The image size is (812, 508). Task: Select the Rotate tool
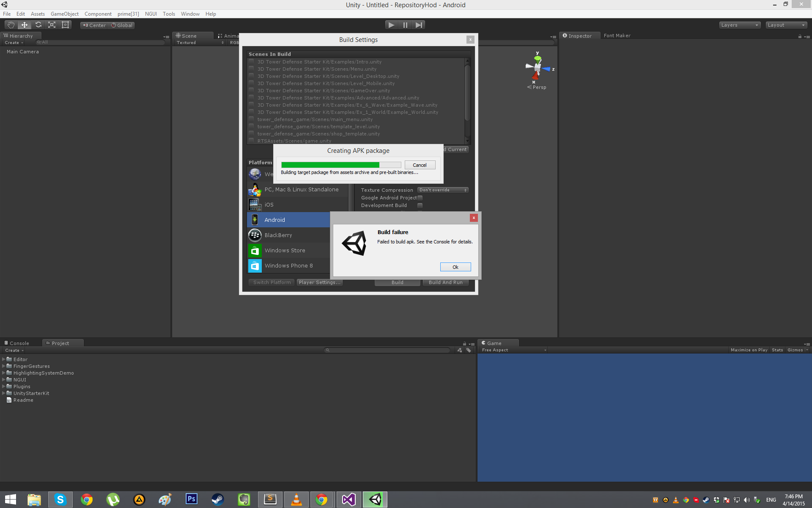click(x=38, y=25)
